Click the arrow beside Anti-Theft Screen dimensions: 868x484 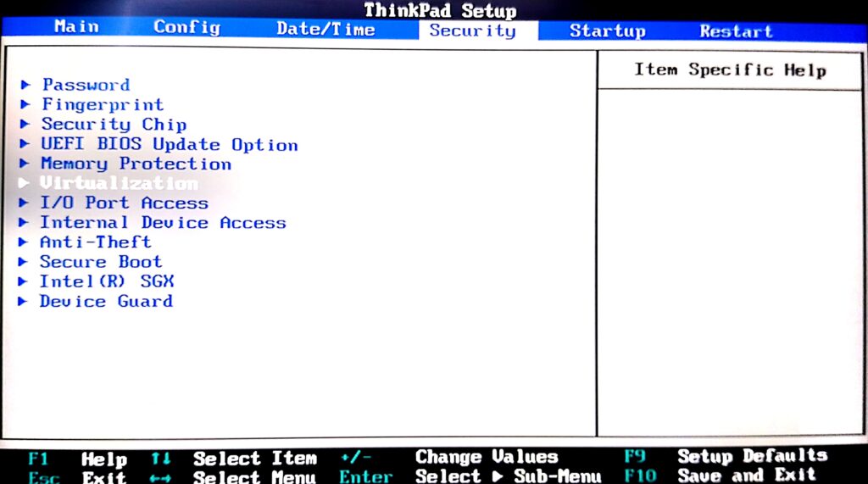23,242
